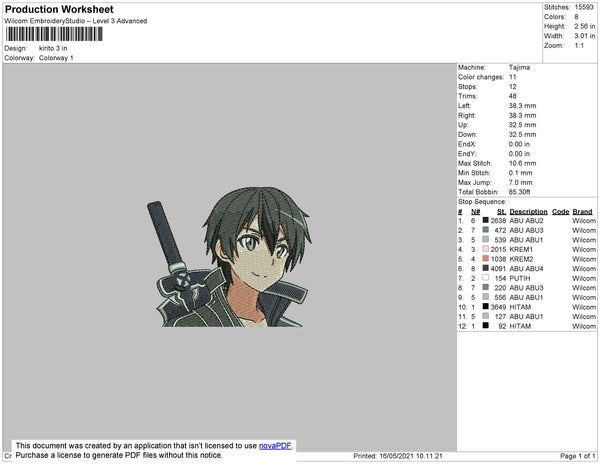Click stitch count '2638' in row 1
Viewport: 600px width, 464px height.
tap(499, 221)
